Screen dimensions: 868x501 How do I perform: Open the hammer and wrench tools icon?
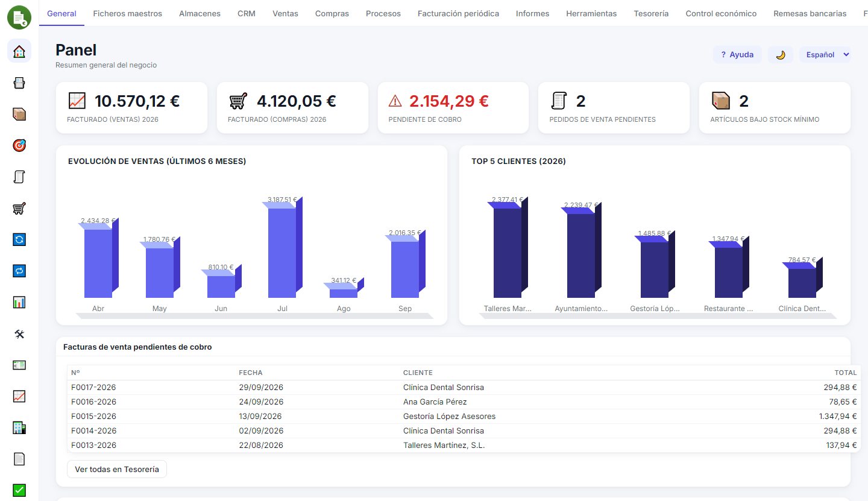point(19,333)
